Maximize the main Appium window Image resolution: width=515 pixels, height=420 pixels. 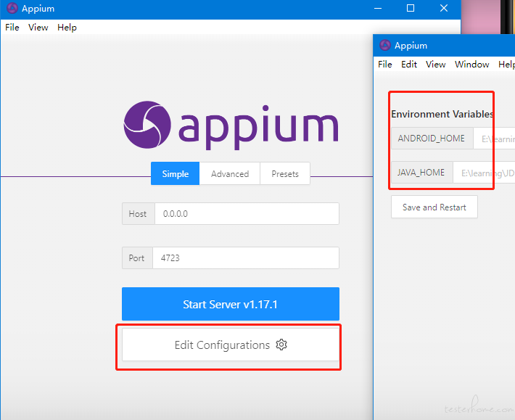(411, 8)
